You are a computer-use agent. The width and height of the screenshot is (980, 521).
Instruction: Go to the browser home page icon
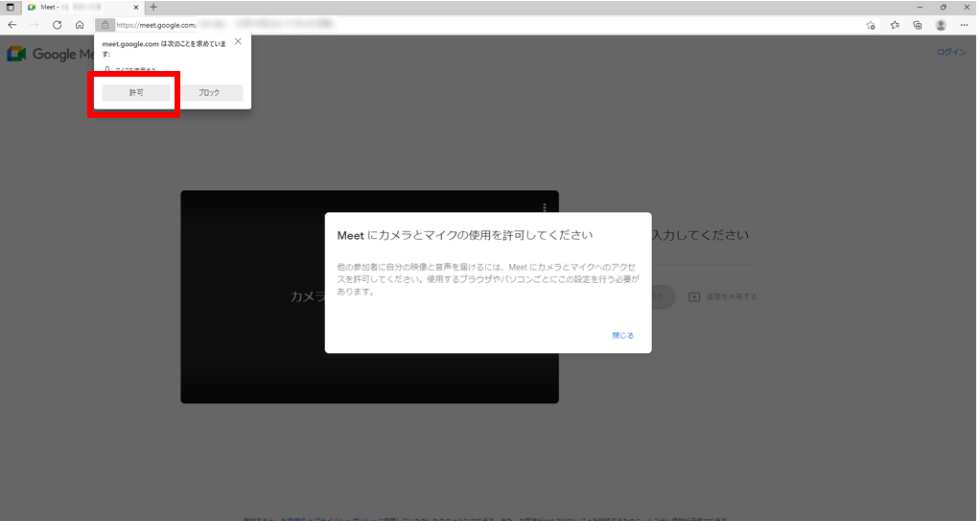tap(80, 25)
